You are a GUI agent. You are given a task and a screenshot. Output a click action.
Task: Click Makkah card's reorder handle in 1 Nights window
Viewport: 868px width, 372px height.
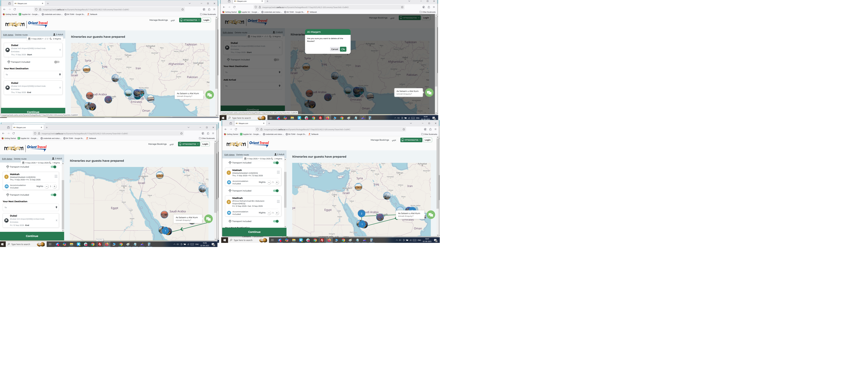(x=56, y=176)
